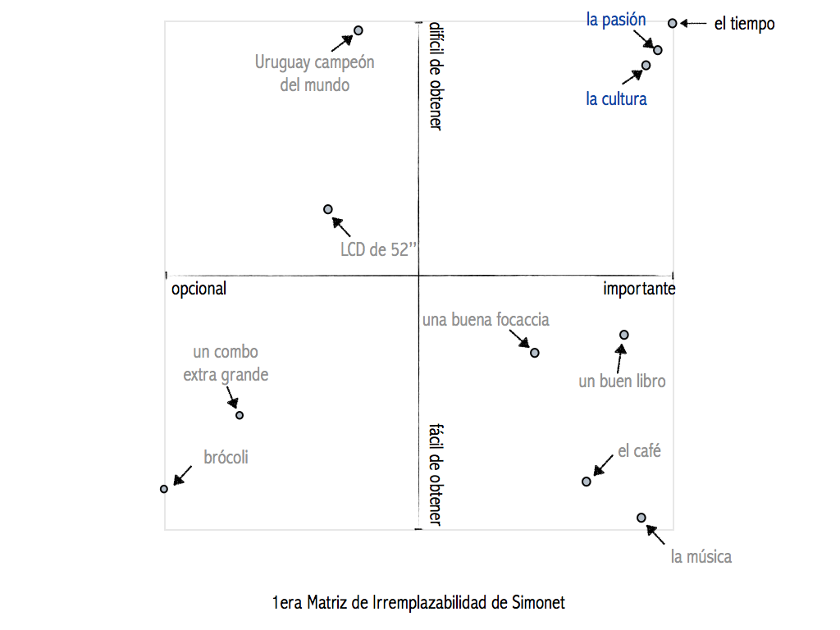
Task: Click the fácil de obtener axis label
Action: (436, 475)
